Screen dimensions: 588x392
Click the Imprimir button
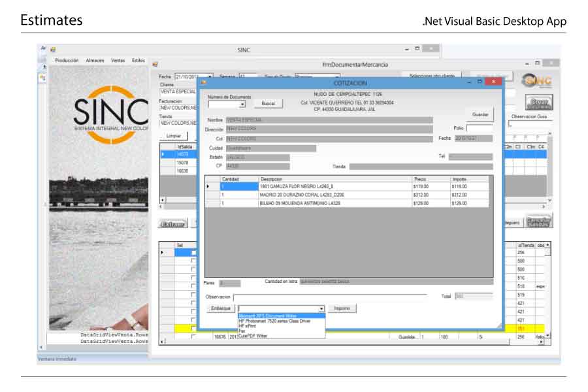coord(342,308)
